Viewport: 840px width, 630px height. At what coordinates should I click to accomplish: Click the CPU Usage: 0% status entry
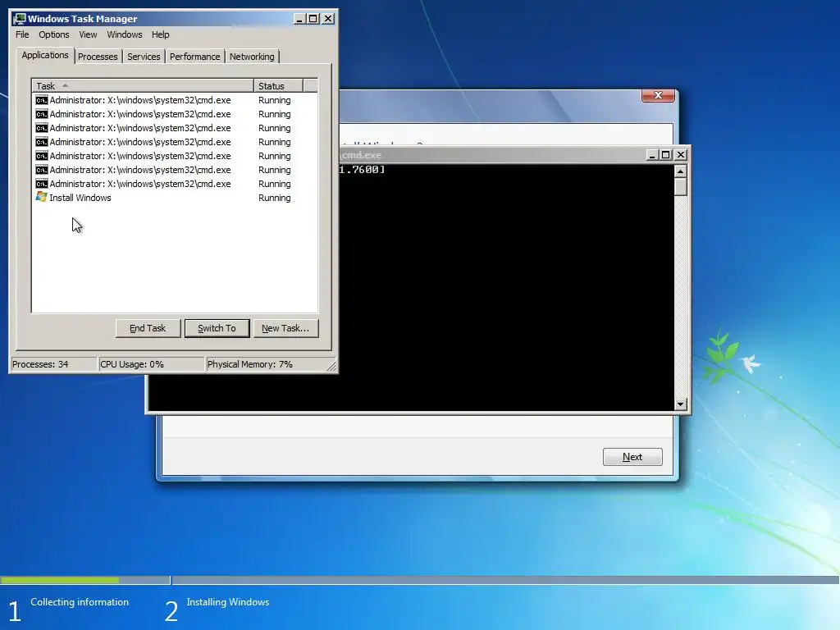click(x=151, y=364)
